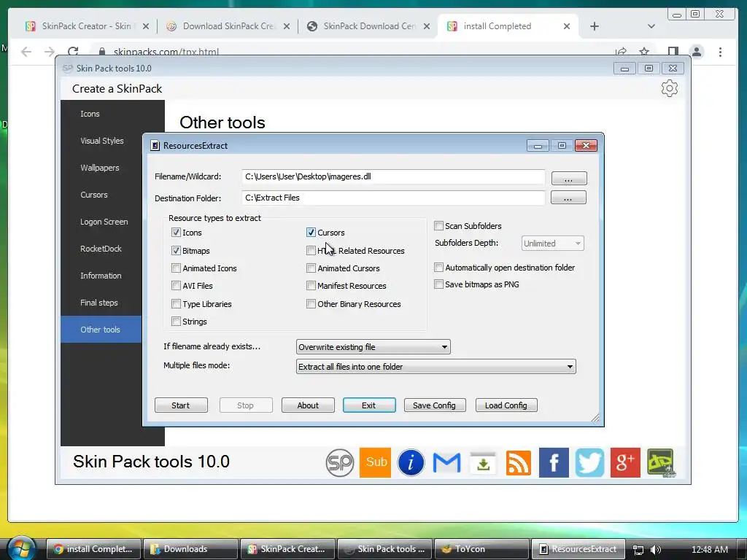The width and height of the screenshot is (747, 560).
Task: Open the Multiple files mode dropdown
Action: pyautogui.click(x=436, y=367)
